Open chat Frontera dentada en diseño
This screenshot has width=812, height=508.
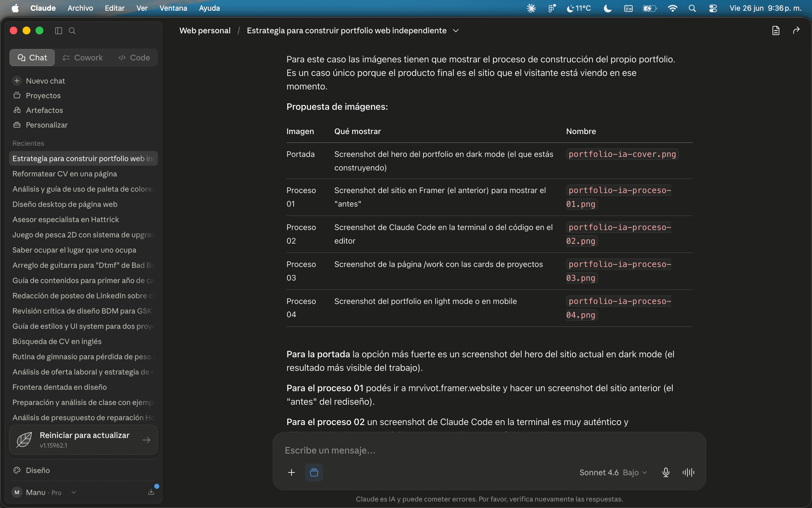[x=83, y=387]
